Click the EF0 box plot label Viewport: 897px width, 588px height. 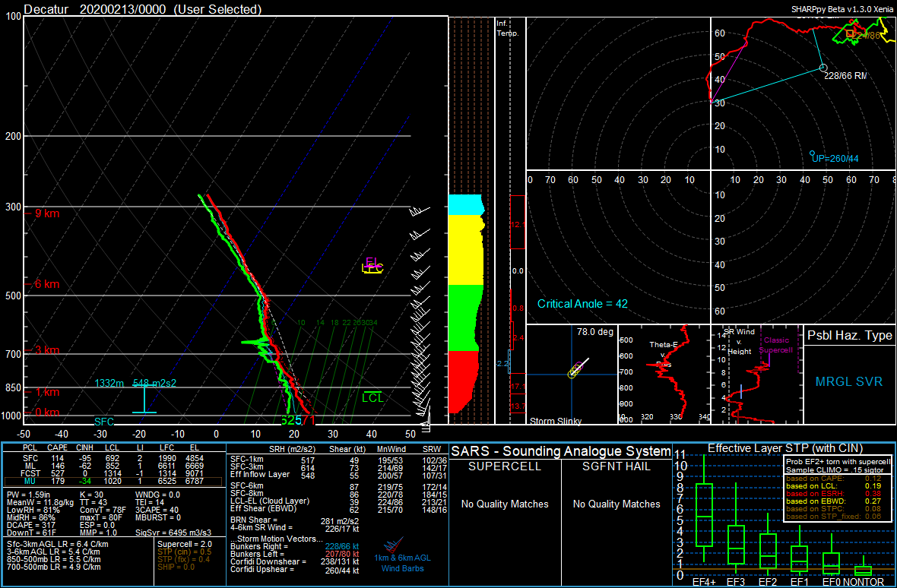point(829,582)
